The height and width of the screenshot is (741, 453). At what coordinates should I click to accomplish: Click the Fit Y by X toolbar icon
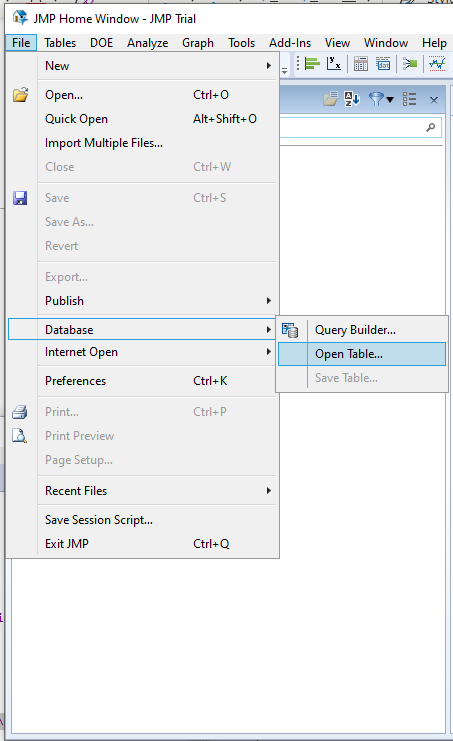click(334, 63)
